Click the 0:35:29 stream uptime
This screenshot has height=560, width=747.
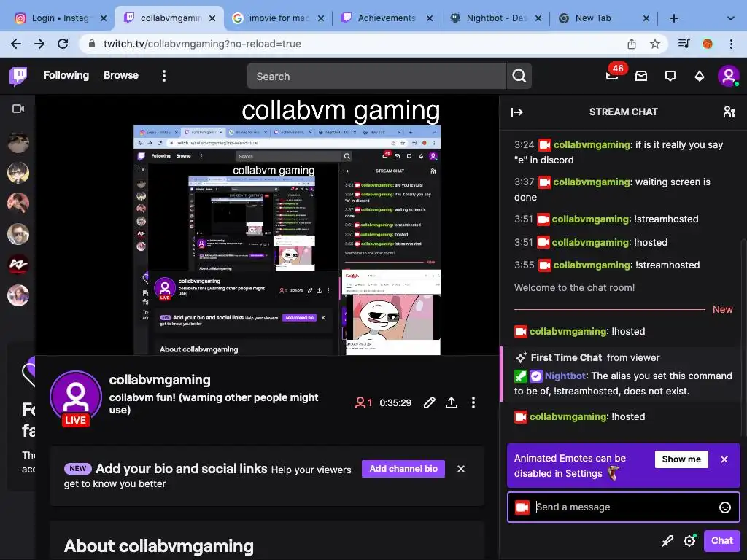(395, 402)
